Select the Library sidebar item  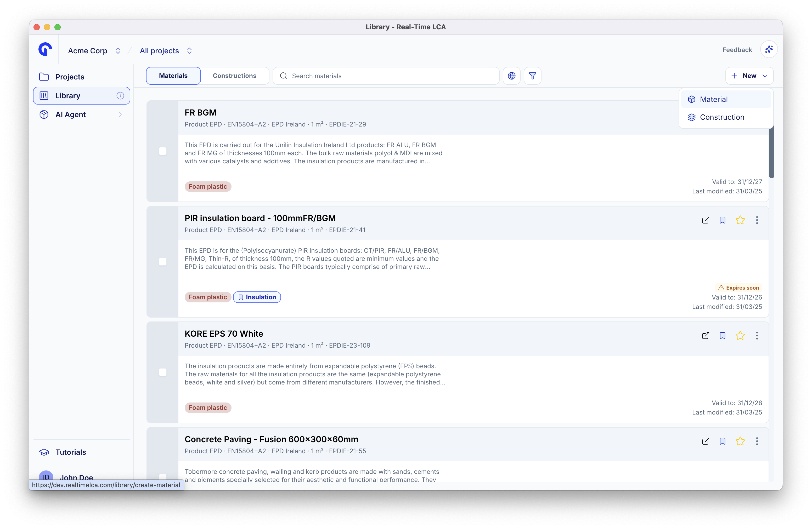[82, 96]
